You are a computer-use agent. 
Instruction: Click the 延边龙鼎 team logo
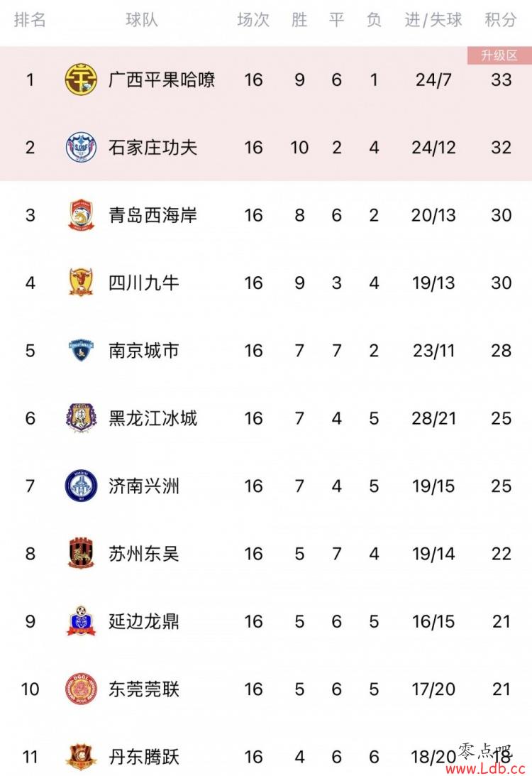point(81,621)
